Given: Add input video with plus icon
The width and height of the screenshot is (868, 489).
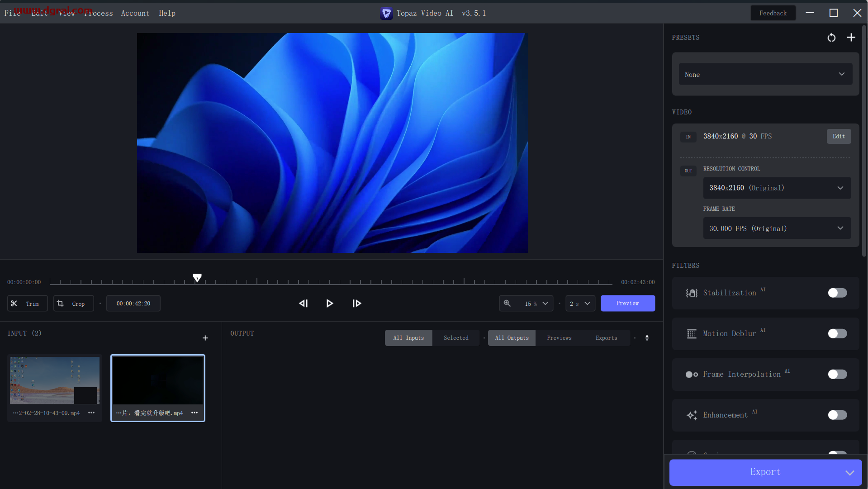Looking at the screenshot, I should pyautogui.click(x=205, y=338).
